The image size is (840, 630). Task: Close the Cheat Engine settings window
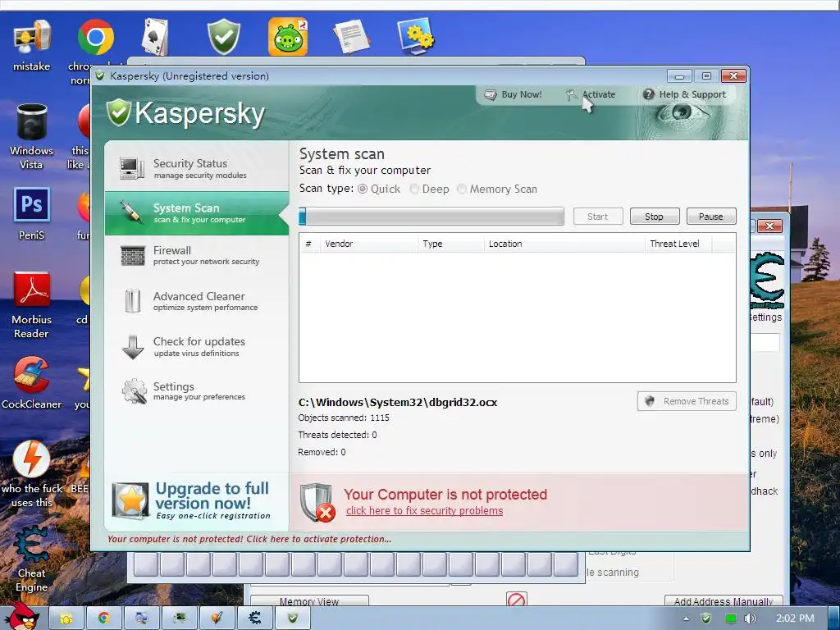(769, 226)
